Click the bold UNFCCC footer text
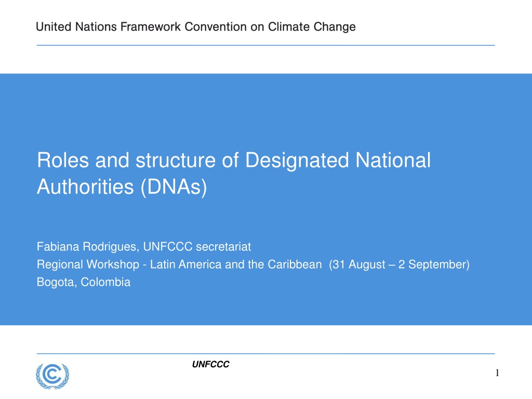 [211, 364]
